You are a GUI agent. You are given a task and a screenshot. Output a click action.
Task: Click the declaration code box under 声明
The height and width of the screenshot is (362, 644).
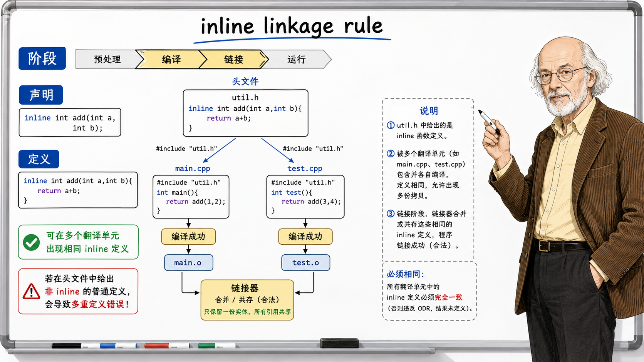pyautogui.click(x=70, y=122)
